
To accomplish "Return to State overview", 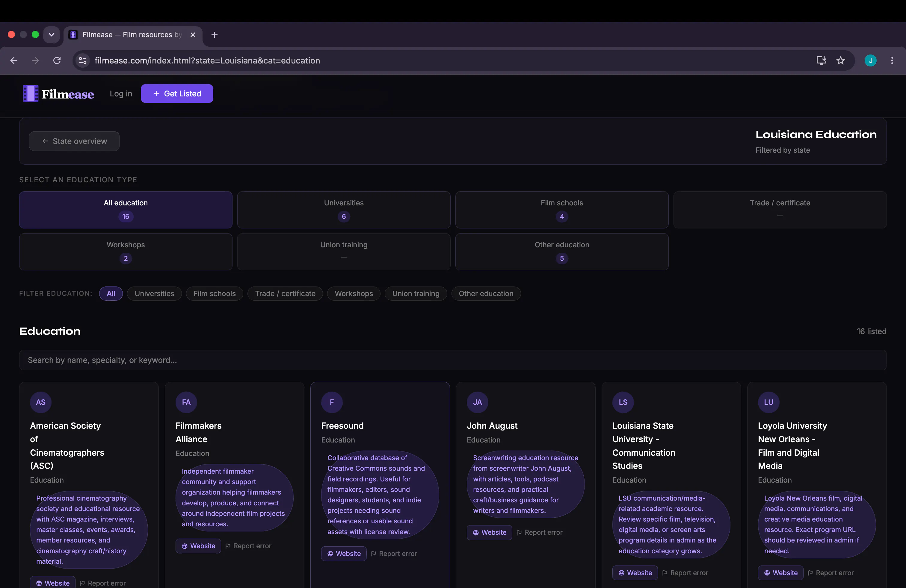I will click(74, 141).
